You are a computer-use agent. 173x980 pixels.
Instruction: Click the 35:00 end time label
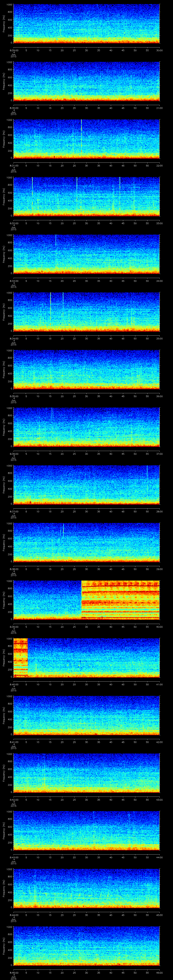(x=160, y=339)
